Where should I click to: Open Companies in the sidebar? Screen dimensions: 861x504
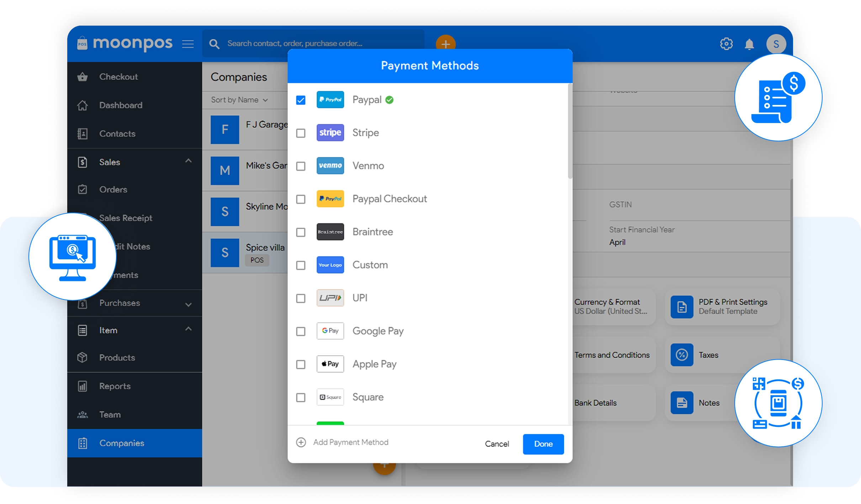click(x=122, y=443)
